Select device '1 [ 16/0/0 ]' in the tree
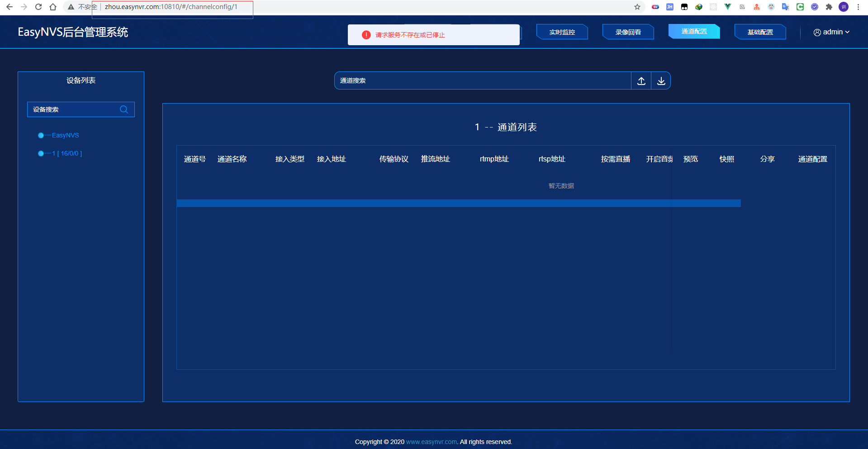868x449 pixels. (x=67, y=153)
